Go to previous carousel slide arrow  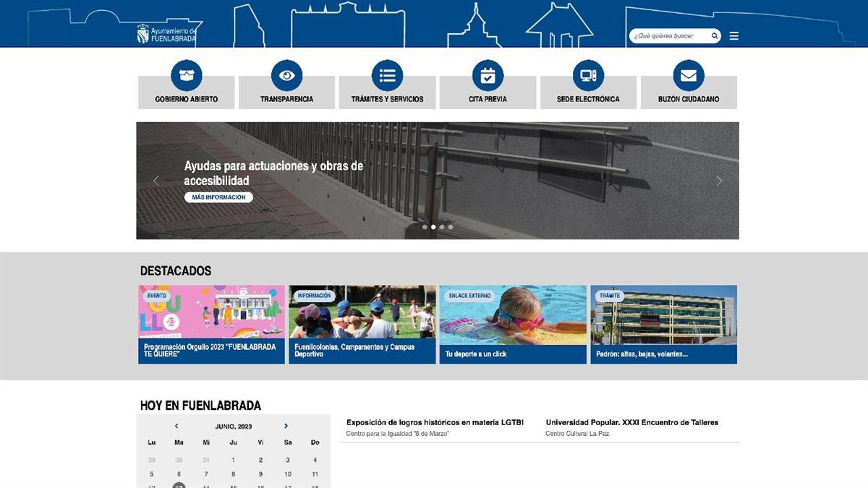[x=156, y=181]
